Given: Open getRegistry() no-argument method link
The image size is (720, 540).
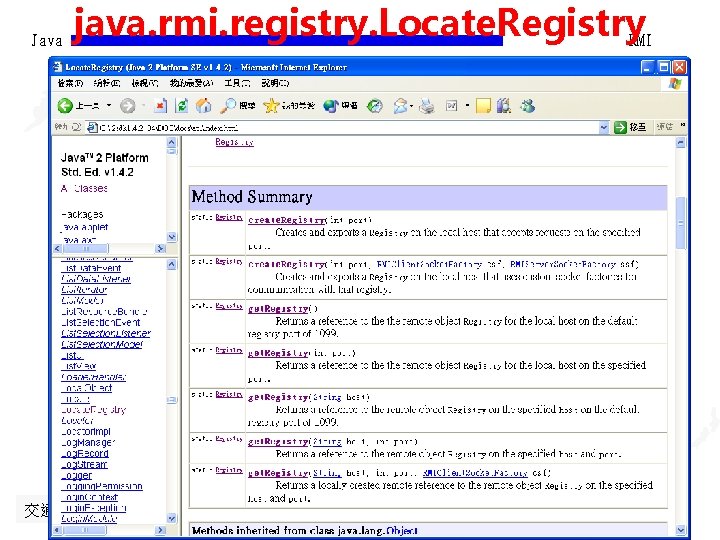Looking at the screenshot, I should click(x=278, y=309).
